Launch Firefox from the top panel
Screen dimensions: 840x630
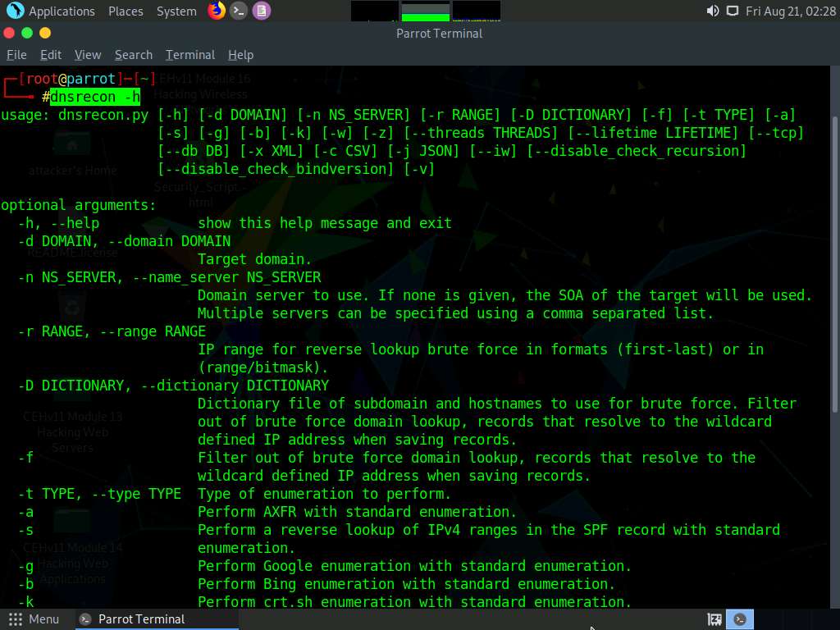click(x=217, y=10)
